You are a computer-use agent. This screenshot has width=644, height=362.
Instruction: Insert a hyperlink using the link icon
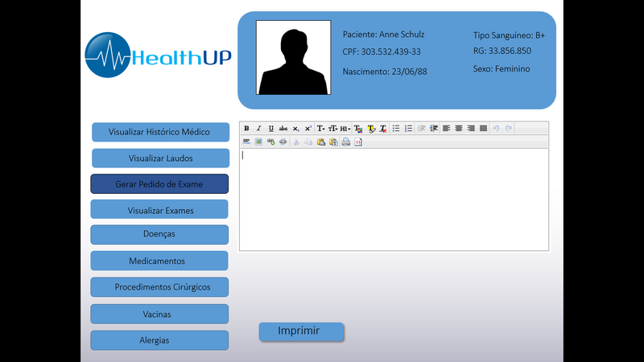point(270,142)
